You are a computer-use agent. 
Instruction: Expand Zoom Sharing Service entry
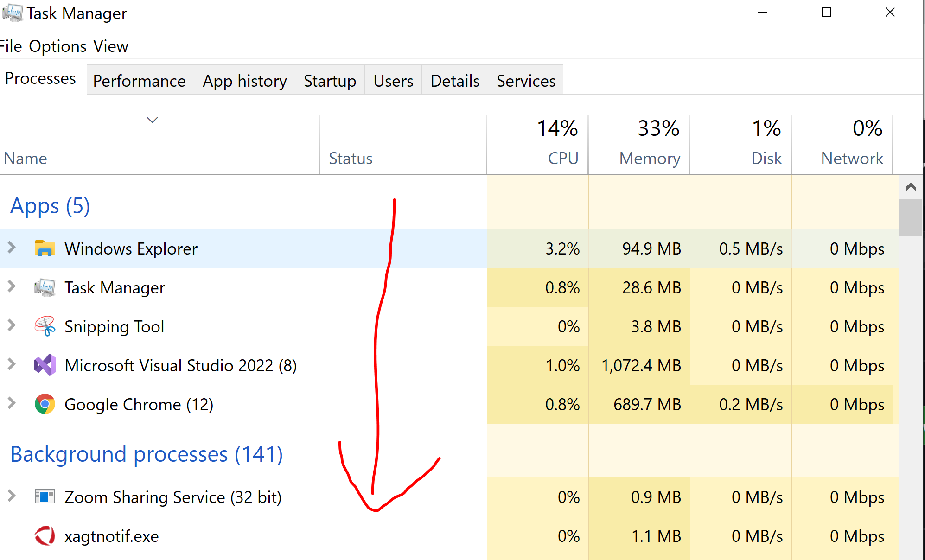click(12, 496)
